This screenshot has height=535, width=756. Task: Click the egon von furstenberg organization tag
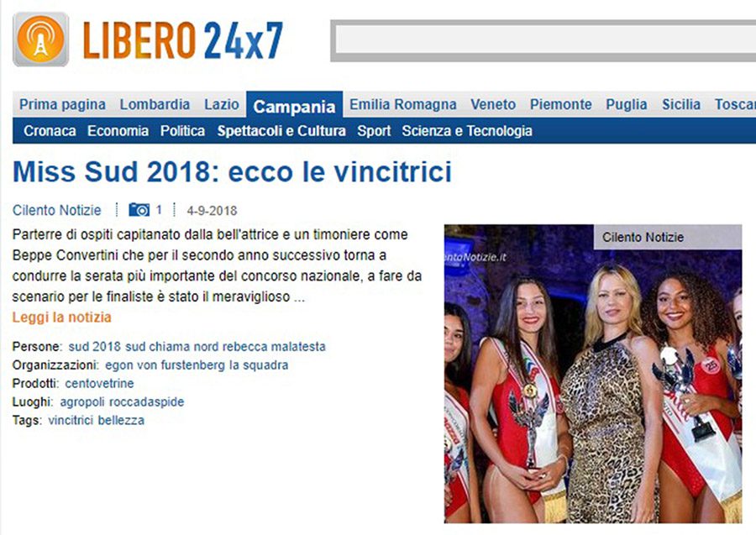(x=165, y=365)
